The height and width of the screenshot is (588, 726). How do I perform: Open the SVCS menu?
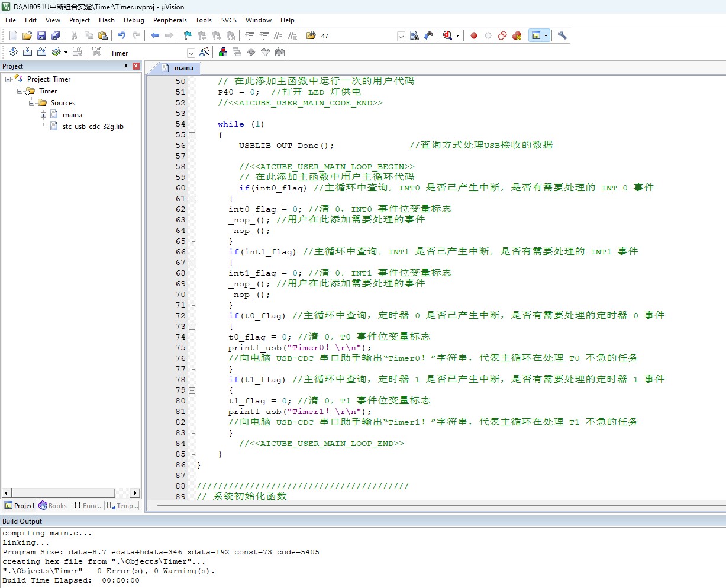point(229,20)
